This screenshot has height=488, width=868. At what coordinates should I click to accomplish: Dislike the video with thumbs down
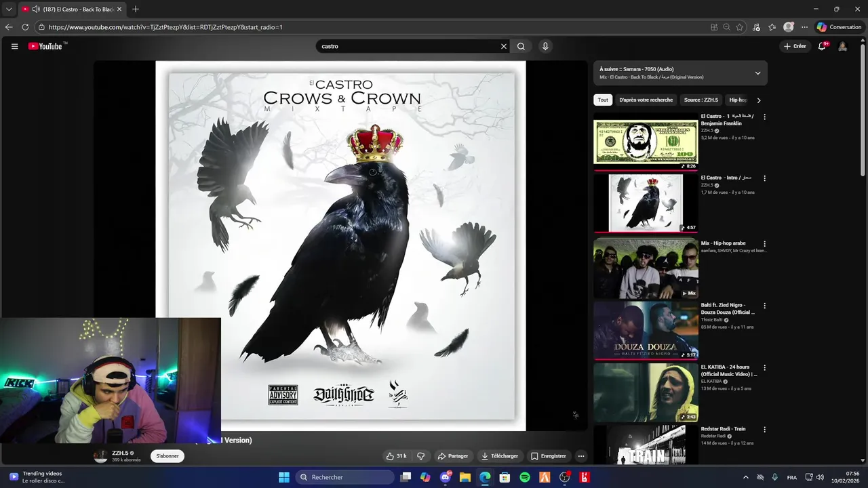point(420,456)
